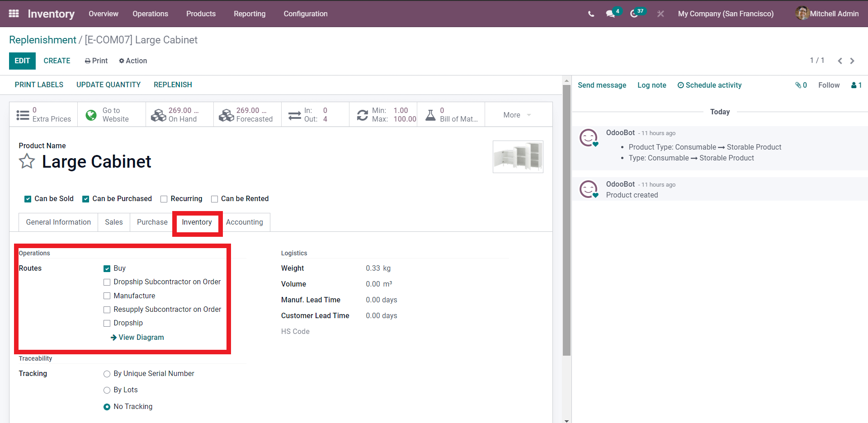This screenshot has width=868, height=423.
Task: Open the activities clock icon
Action: (x=634, y=14)
